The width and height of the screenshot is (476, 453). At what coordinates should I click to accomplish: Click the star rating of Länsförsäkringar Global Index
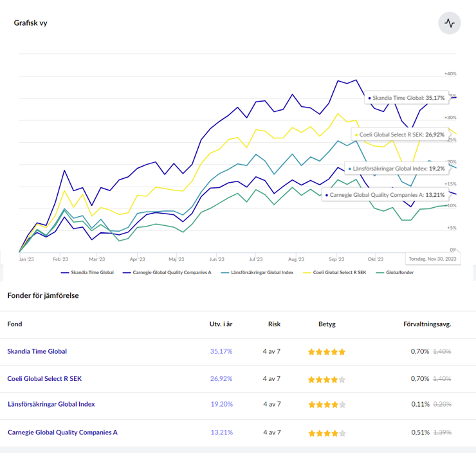pos(327,405)
